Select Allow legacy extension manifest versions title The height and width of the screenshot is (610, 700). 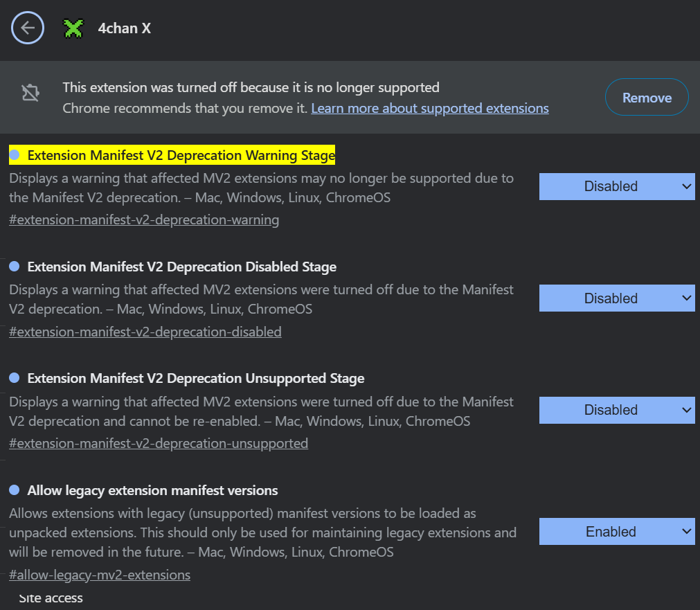pyautogui.click(x=152, y=490)
